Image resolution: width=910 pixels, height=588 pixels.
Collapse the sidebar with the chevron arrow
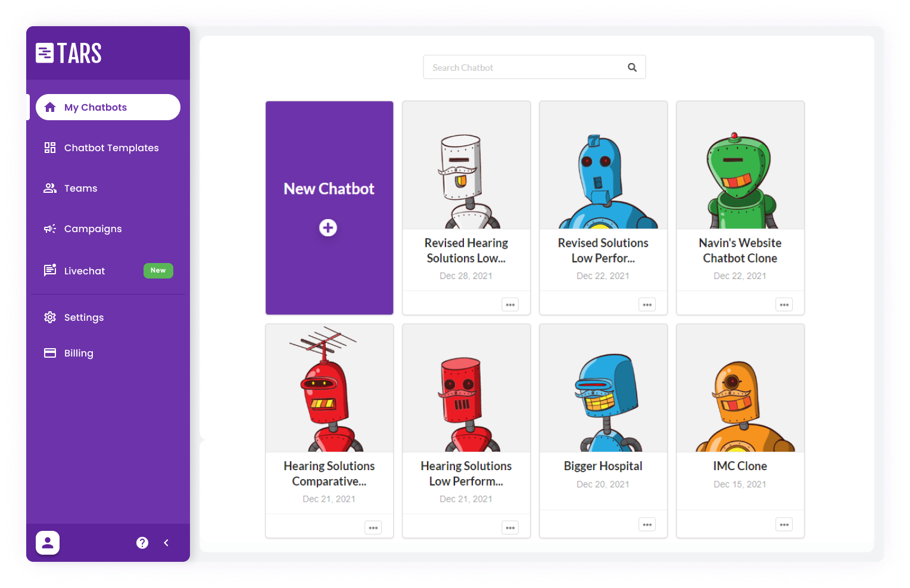tap(166, 543)
